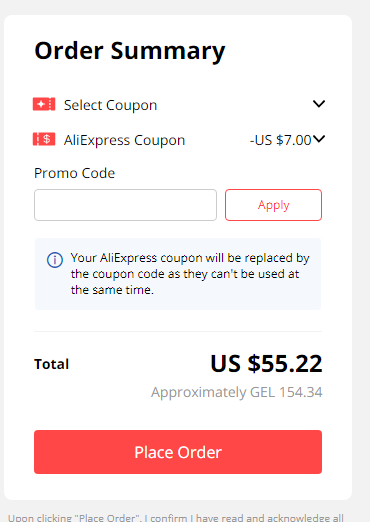Click the Promo Code label

coord(75,173)
